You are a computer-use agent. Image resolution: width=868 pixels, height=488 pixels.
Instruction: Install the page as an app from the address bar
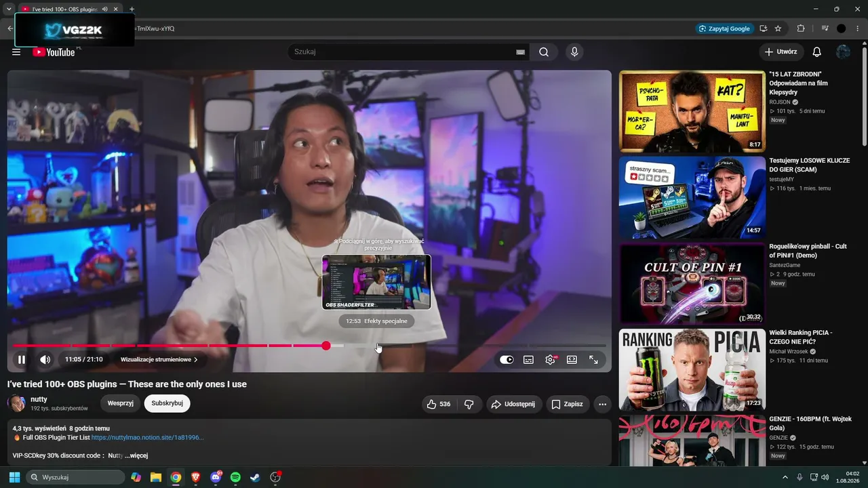point(764,28)
